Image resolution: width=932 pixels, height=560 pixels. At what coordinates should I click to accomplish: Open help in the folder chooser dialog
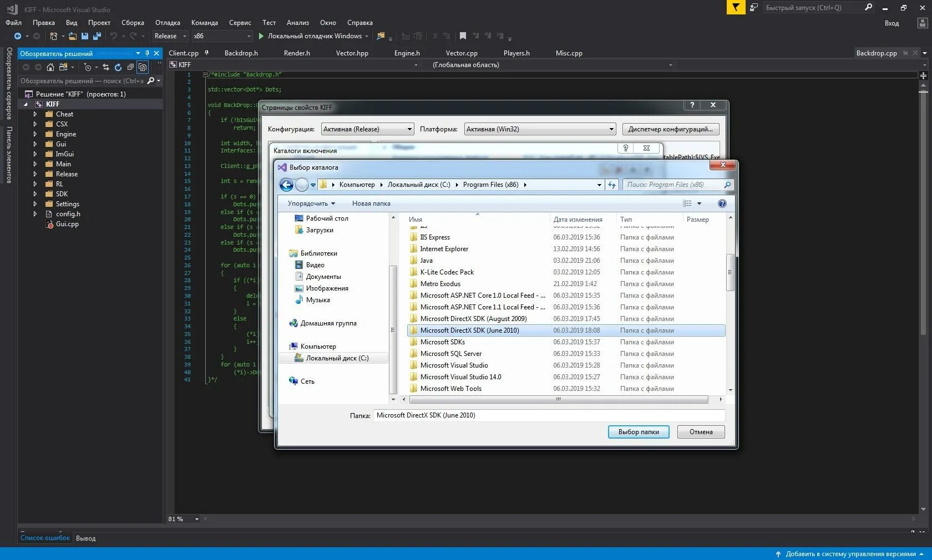[722, 203]
